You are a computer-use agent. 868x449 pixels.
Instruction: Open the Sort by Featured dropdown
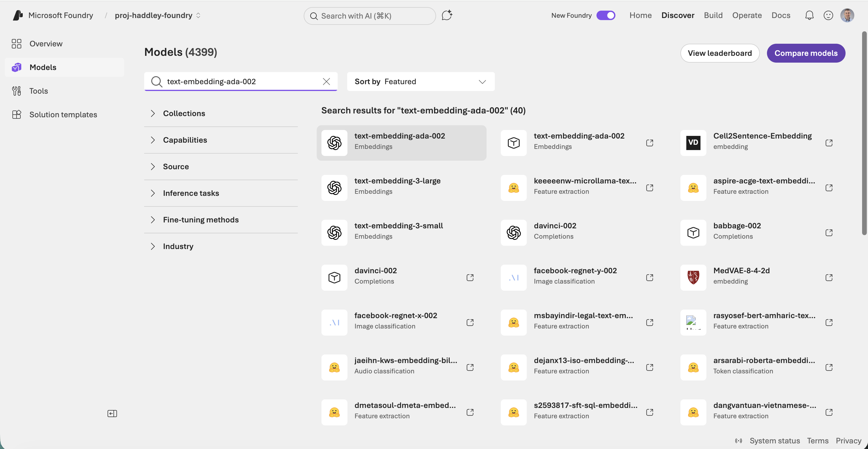tap(420, 82)
